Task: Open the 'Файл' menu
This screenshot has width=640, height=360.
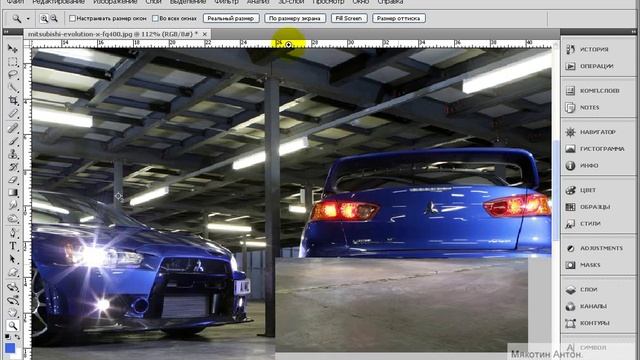Action: click(15, 2)
